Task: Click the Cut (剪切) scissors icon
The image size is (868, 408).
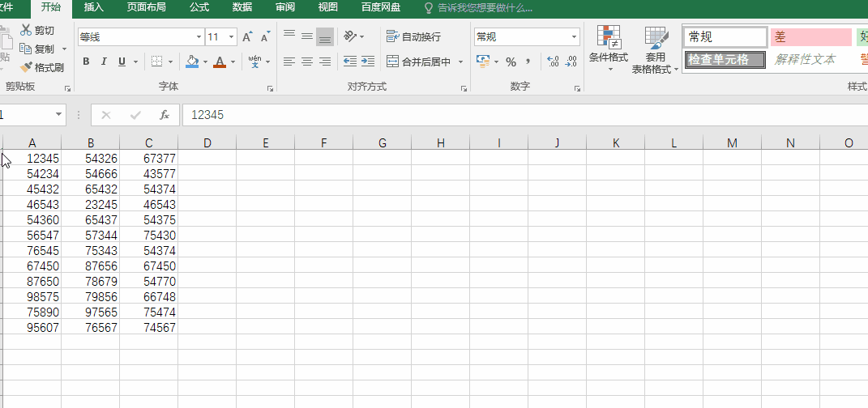Action: pyautogui.click(x=25, y=31)
